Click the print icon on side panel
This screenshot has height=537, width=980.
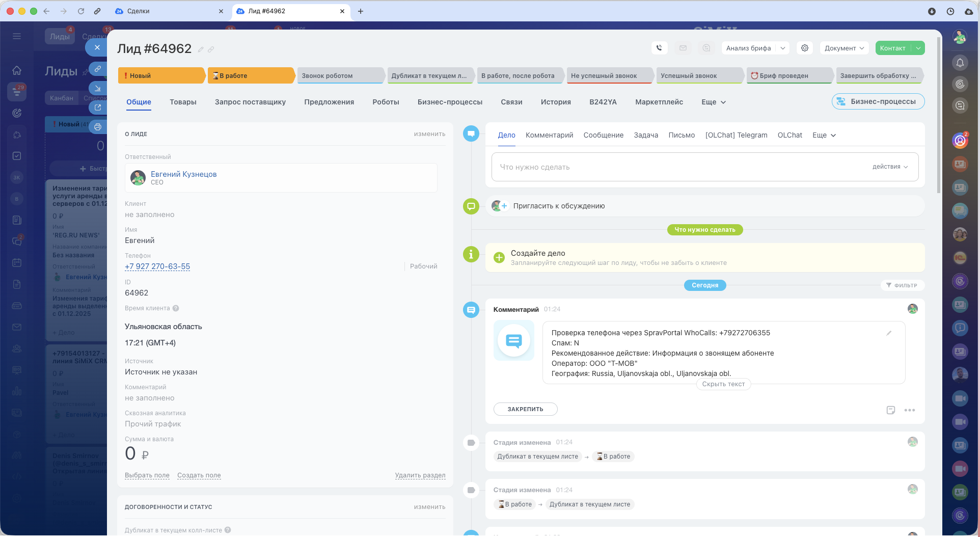coord(97,127)
